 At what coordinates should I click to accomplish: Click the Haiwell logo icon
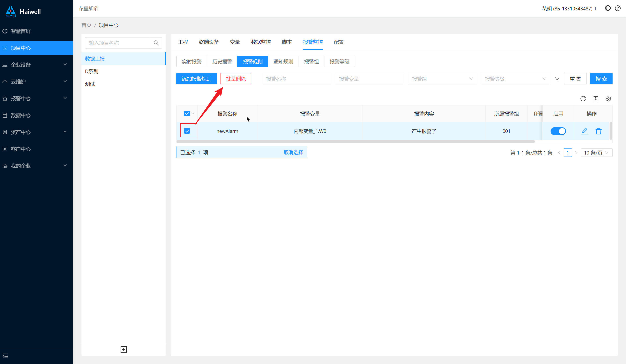coord(11,11)
